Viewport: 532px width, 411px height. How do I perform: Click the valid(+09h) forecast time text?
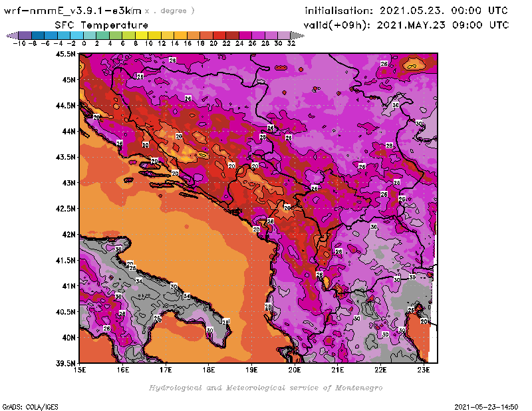pos(406,25)
